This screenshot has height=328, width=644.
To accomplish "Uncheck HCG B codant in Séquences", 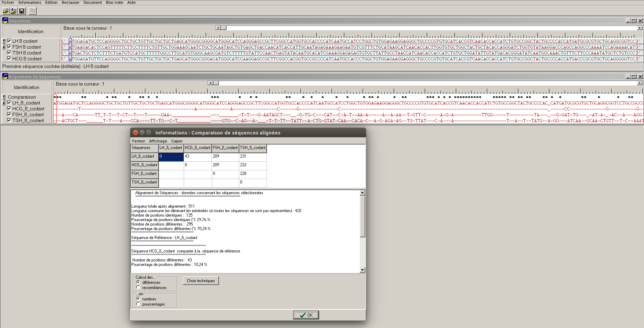I will 9,59.
